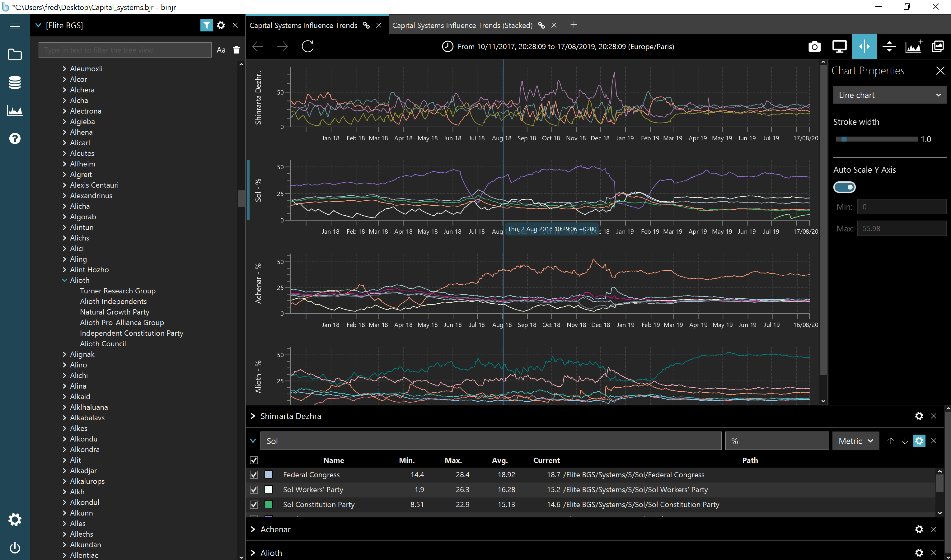Go forward in time range history

[282, 46]
